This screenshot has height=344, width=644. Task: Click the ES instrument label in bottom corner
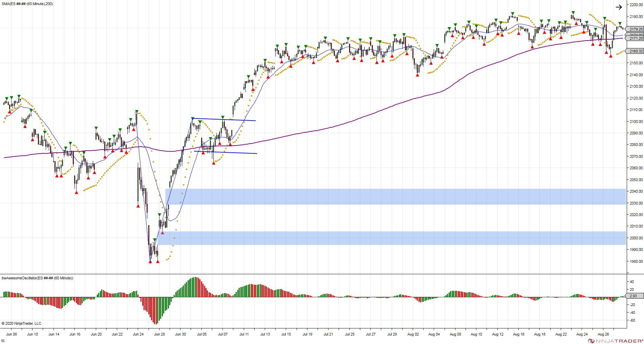[3, 341]
